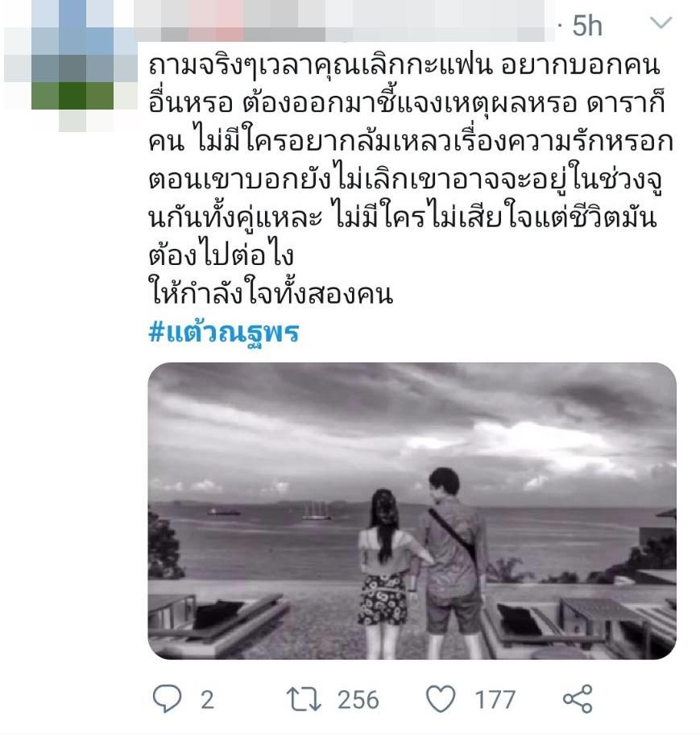Viewport: 700px width, 737px height.
Task: Open the hashtag #แต้วณฐพร
Action: pyautogui.click(x=224, y=333)
